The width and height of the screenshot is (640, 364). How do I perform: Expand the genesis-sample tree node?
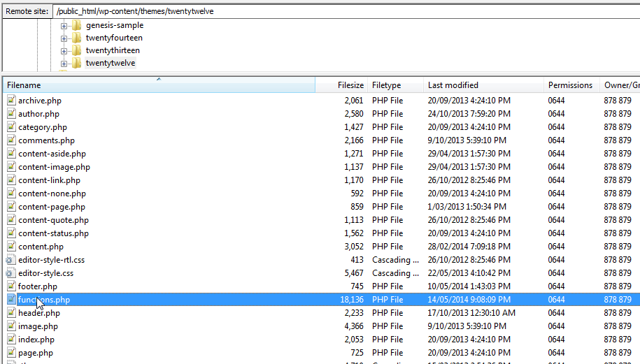point(64,26)
